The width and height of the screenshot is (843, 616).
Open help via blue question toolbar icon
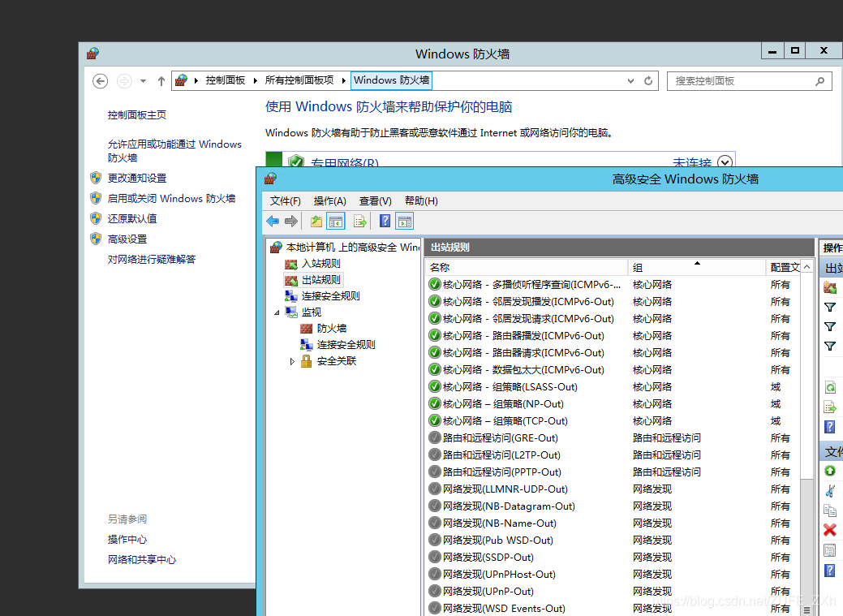pos(385,221)
